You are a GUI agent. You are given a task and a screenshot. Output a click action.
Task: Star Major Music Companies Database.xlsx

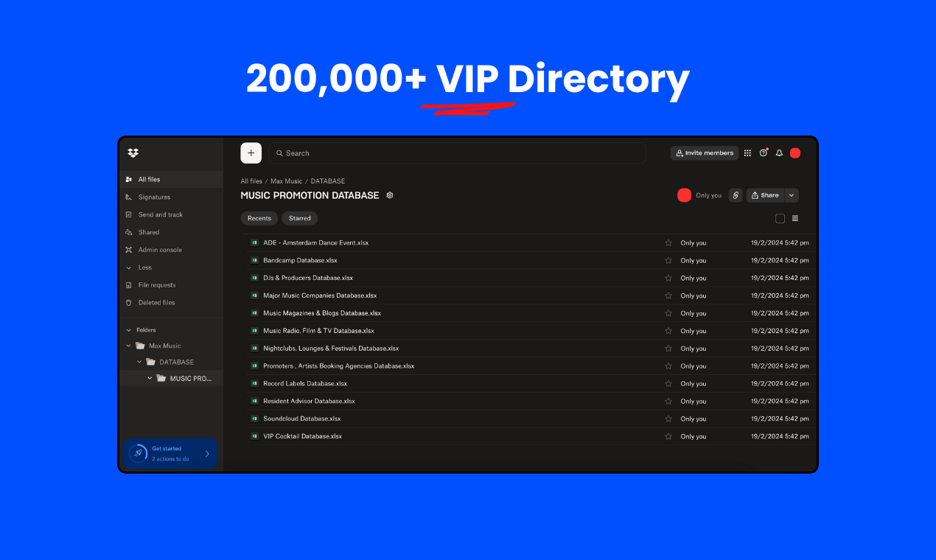tap(668, 295)
